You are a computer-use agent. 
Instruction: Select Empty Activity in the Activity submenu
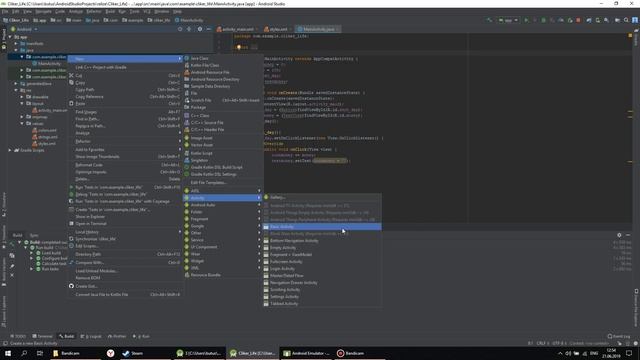[x=322, y=248]
